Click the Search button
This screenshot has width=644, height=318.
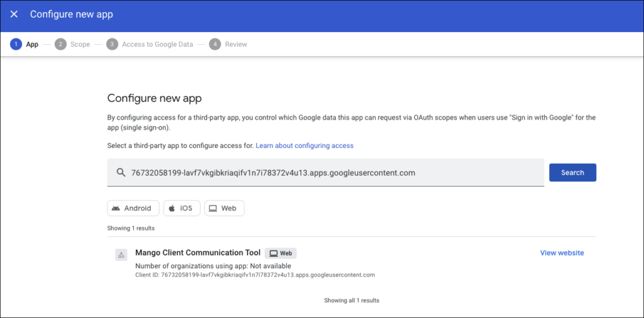[x=572, y=173]
